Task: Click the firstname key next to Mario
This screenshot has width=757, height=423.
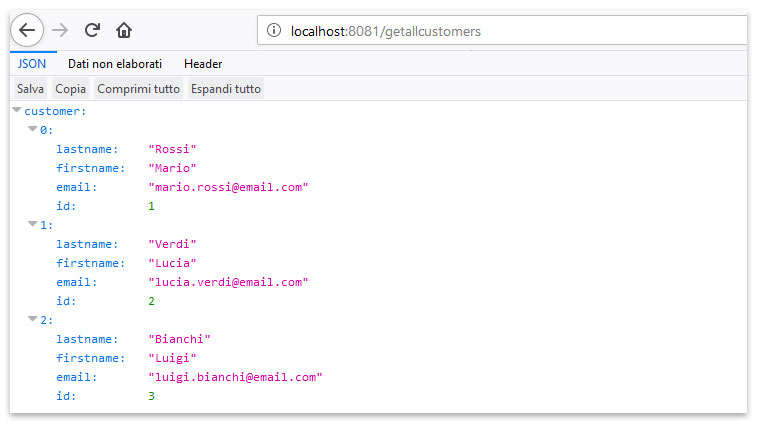Action: (90, 168)
